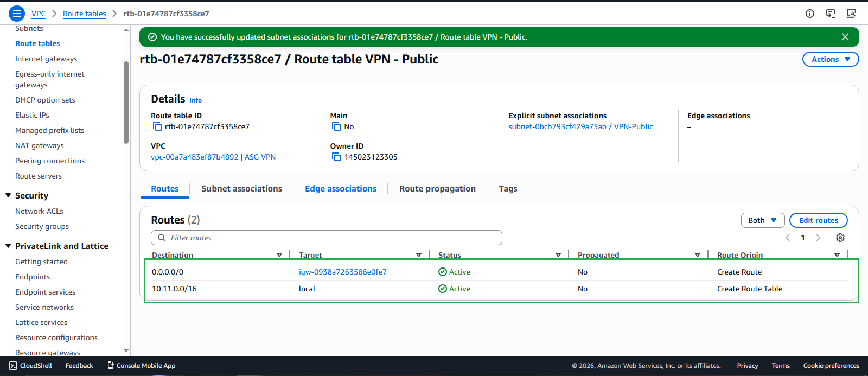The height and width of the screenshot is (376, 868).
Task: Open the tutorial monitor icon at top right
Action: tap(851, 14)
